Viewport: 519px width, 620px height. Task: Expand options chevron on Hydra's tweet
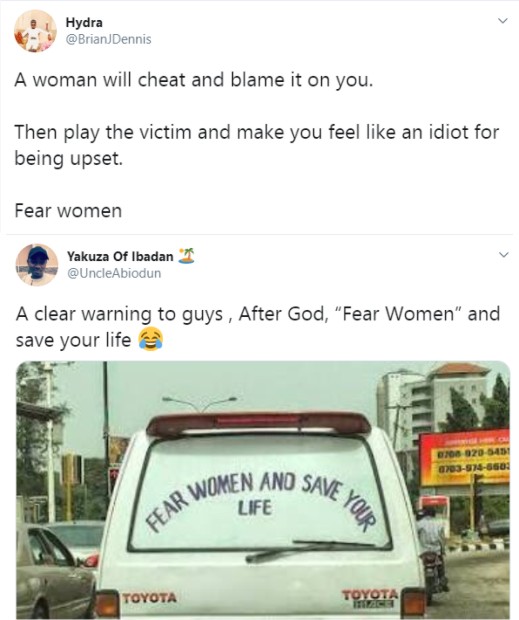pos(502,21)
